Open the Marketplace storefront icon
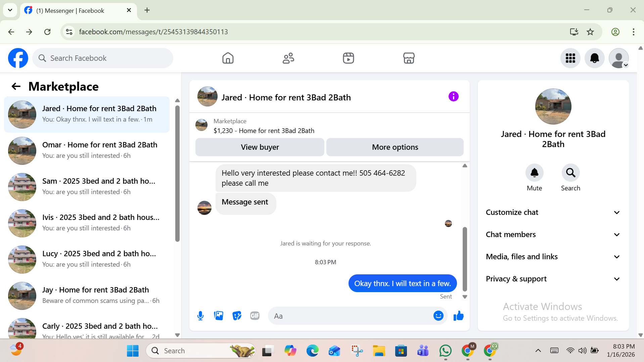The width and height of the screenshot is (644, 362). [x=409, y=58]
